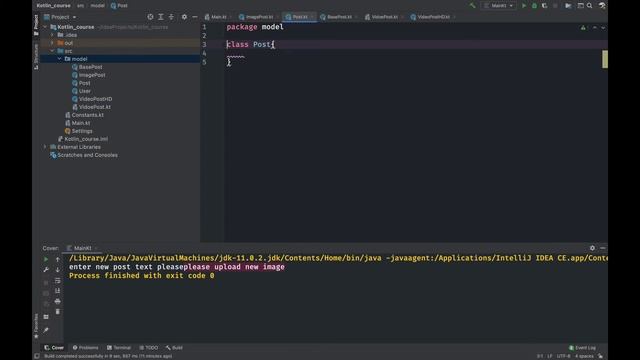Viewport: 640px width, 360px height.
Task: Click the editor inspections warning indicator
Action: 583,27
